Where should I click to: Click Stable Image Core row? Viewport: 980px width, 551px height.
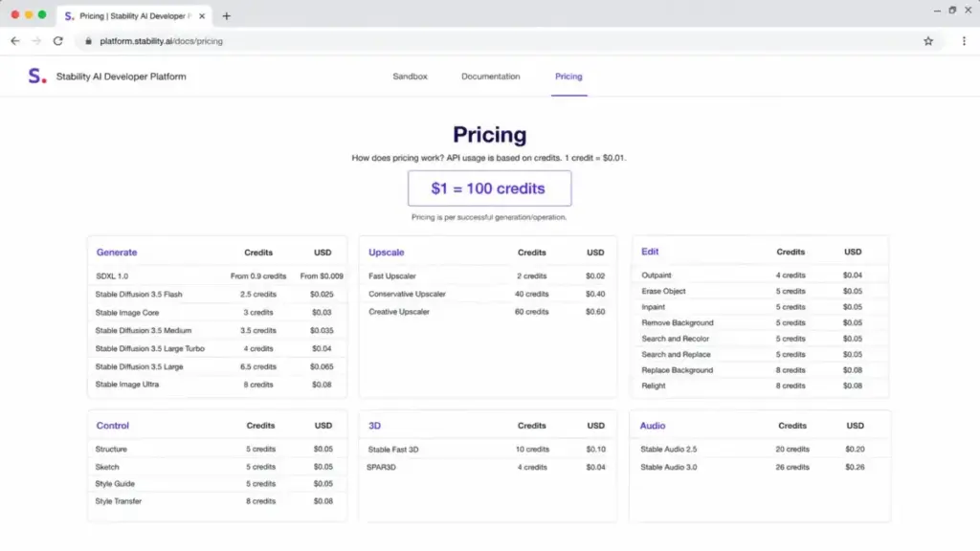[217, 313]
